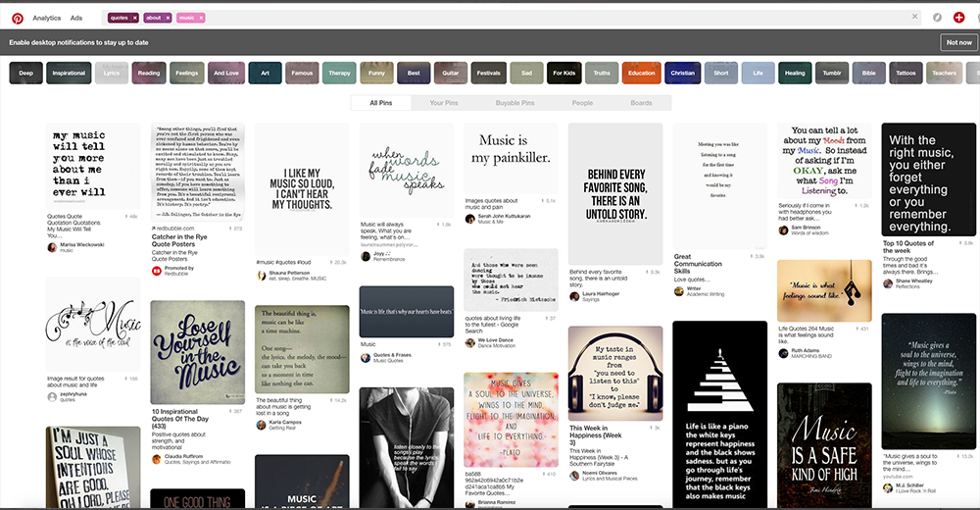
Task: Remove the 'quotes' search tag
Action: tap(132, 18)
